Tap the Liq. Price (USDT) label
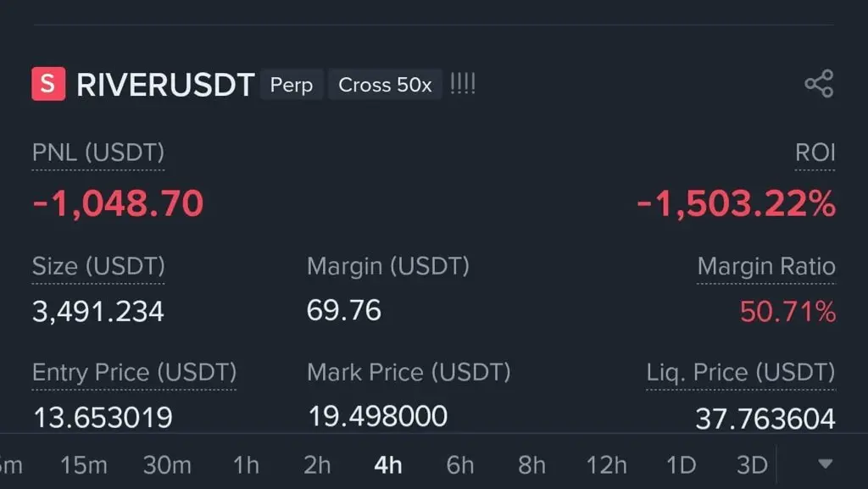This screenshot has height=489, width=868. 741,372
